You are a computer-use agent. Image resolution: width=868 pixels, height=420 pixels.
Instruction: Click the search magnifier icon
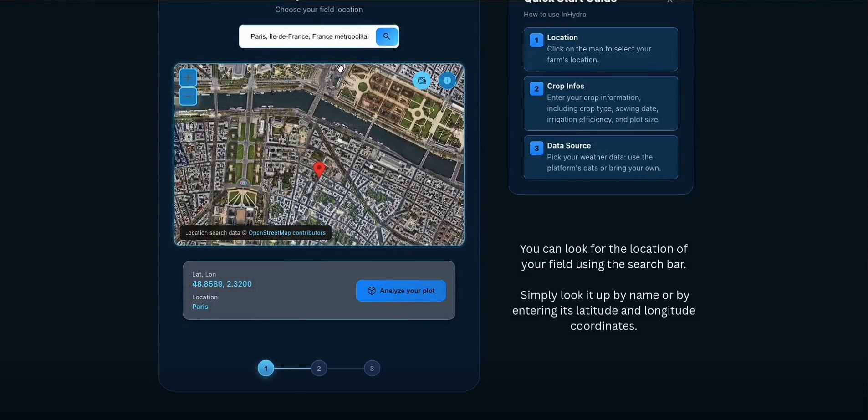point(386,36)
